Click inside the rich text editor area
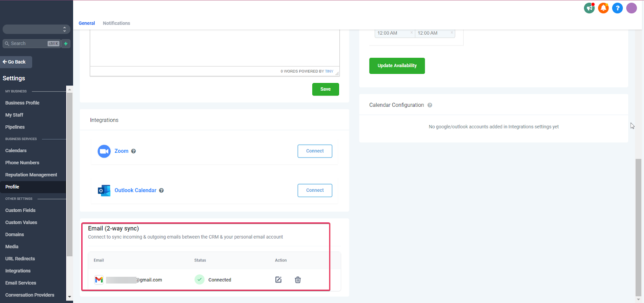The height and width of the screenshot is (303, 644). 215,48
